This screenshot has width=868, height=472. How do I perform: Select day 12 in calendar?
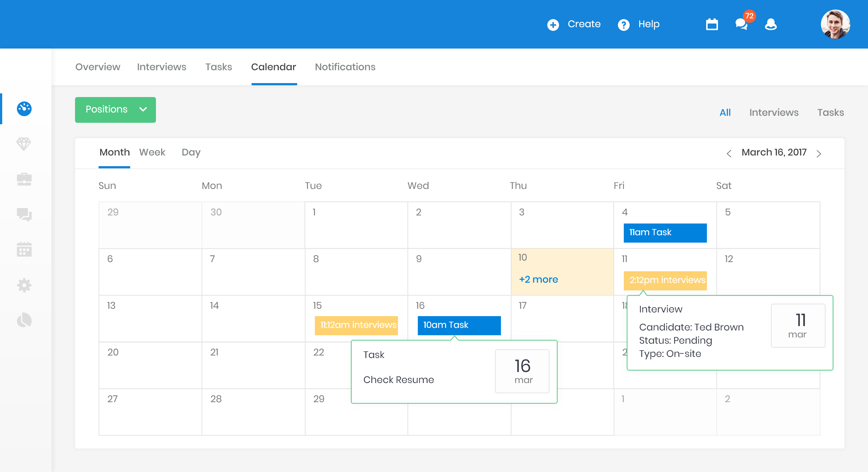(768, 272)
